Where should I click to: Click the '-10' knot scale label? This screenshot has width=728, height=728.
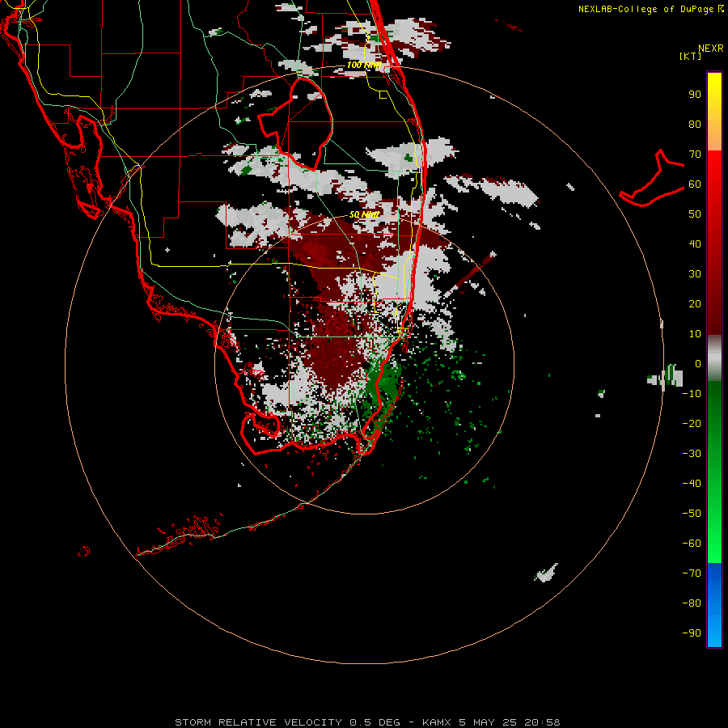(692, 394)
